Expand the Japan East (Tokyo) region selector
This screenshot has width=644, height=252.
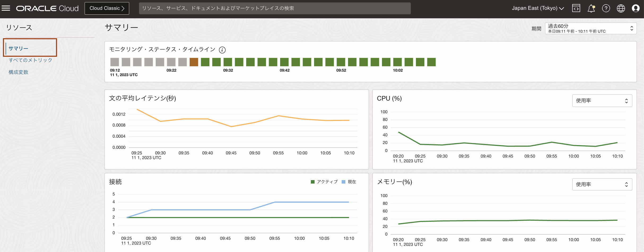[x=538, y=8]
